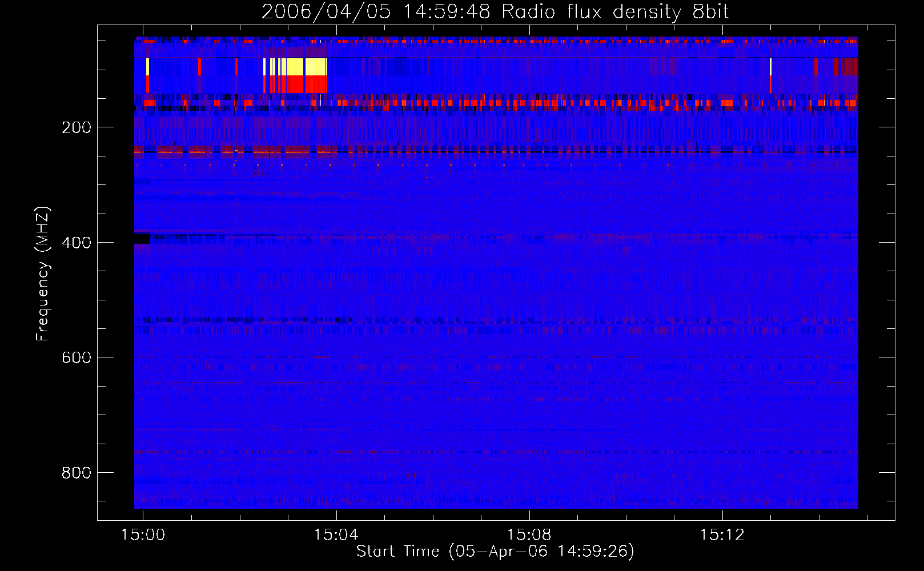This screenshot has width=924, height=571.
Task: Click the 400 frequency tick label
Action: tap(77, 243)
